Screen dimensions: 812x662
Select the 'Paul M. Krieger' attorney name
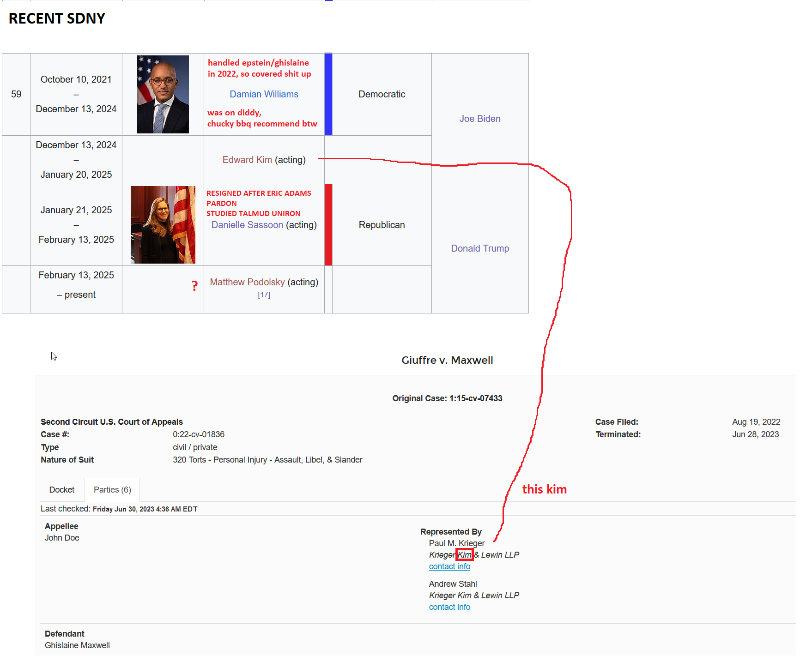pyautogui.click(x=457, y=543)
